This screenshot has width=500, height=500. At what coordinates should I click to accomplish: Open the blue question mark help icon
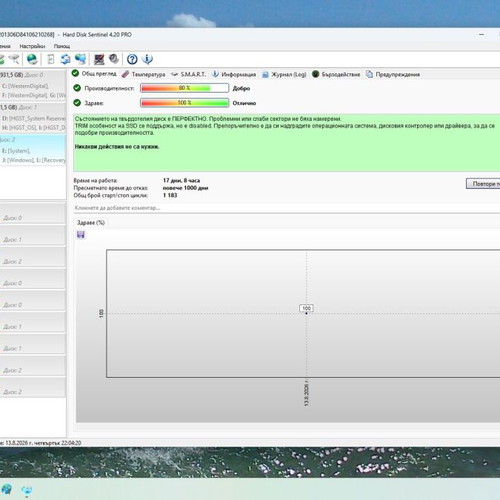pos(132,59)
